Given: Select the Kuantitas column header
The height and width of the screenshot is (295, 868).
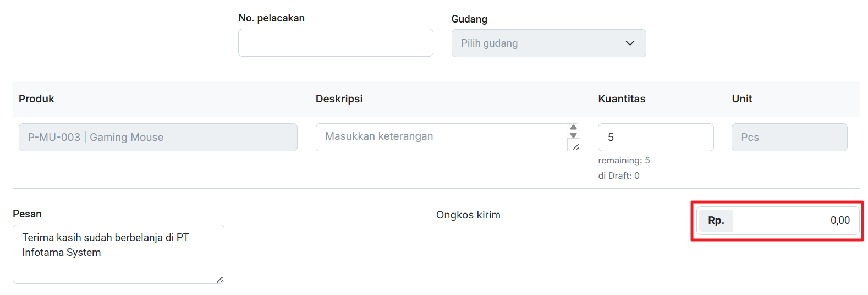Looking at the screenshot, I should pos(622,99).
